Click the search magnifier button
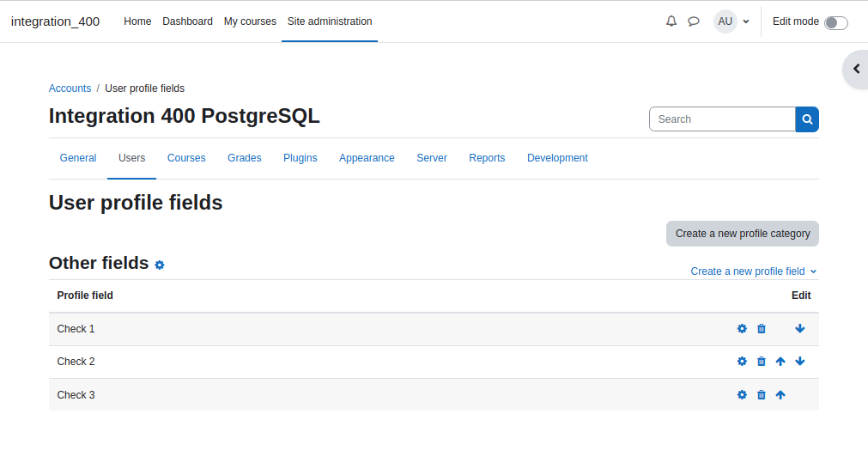 pyautogui.click(x=807, y=119)
